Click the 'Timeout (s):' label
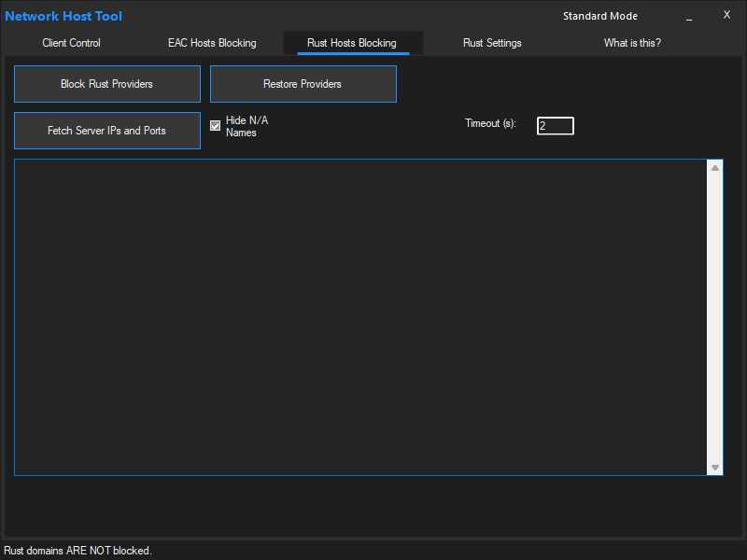This screenshot has width=747, height=560. point(491,123)
